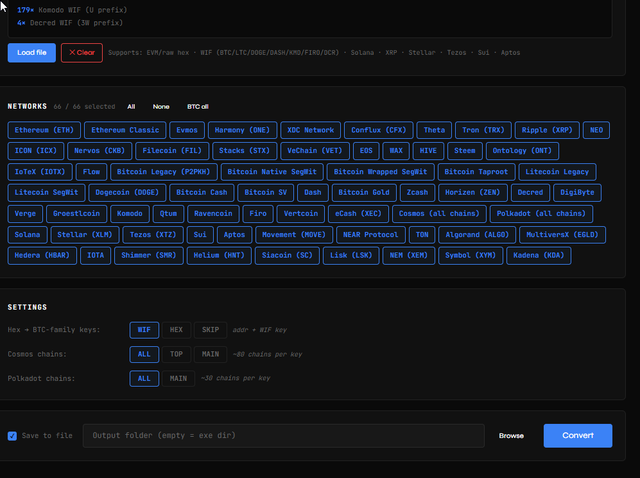The image size is (640, 478).
Task: Click the Load file button
Action: pyautogui.click(x=31, y=53)
